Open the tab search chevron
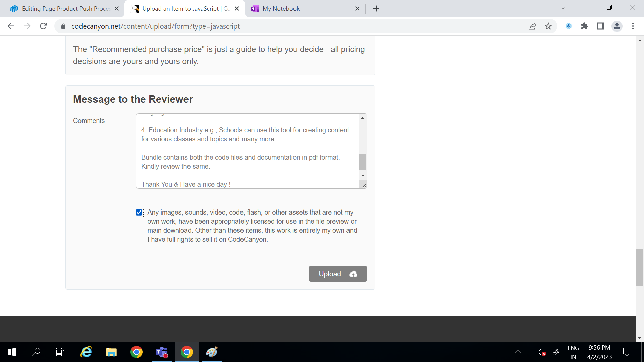 tap(563, 7)
